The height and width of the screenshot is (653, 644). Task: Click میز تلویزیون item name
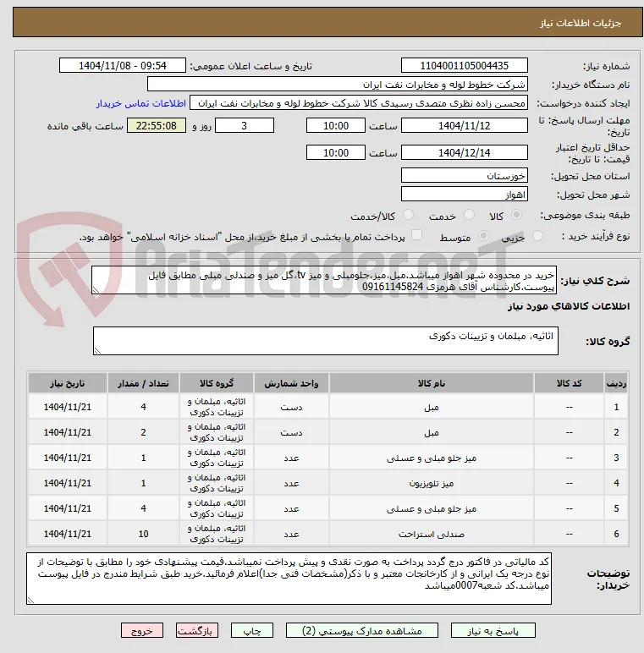tap(431, 484)
